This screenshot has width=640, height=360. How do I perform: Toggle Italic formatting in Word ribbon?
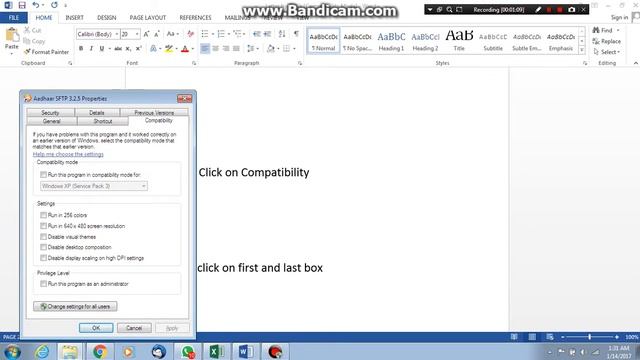coord(91,49)
